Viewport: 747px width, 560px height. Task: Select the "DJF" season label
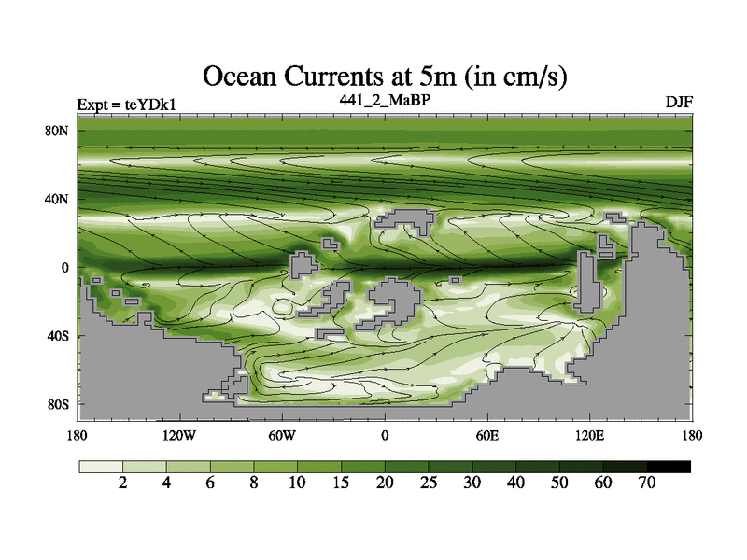[x=679, y=101]
